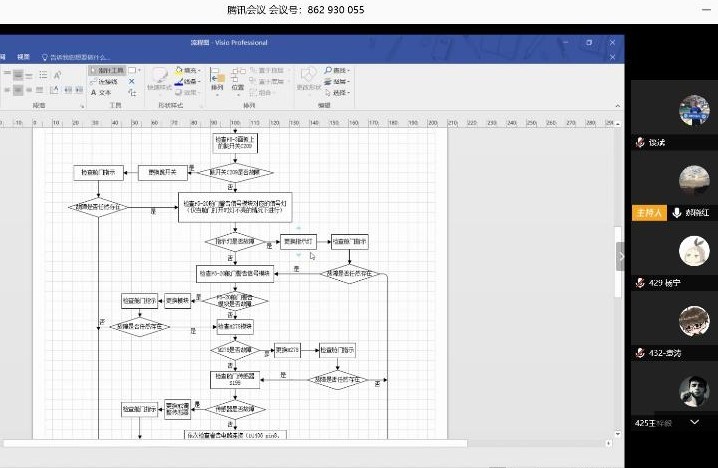This screenshot has width=718, height=468.
Task: Click the Quick Styles gallery icon
Action: (x=160, y=78)
